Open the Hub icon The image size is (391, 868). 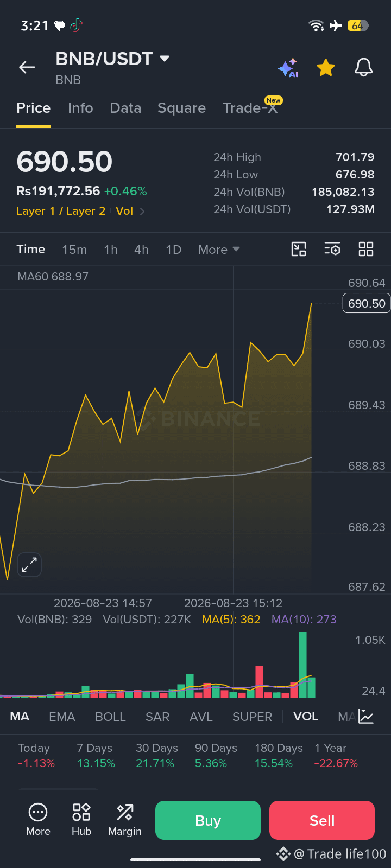coord(81,820)
